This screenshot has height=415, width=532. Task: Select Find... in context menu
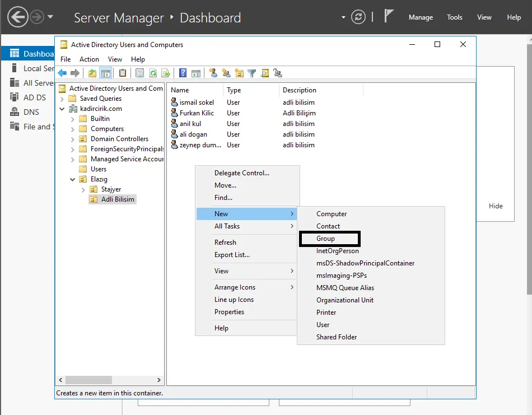[x=248, y=198]
